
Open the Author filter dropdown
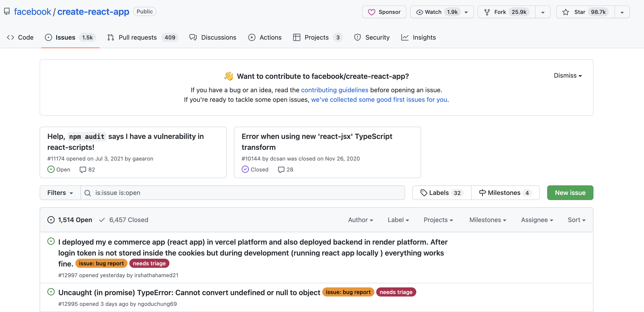coord(360,220)
